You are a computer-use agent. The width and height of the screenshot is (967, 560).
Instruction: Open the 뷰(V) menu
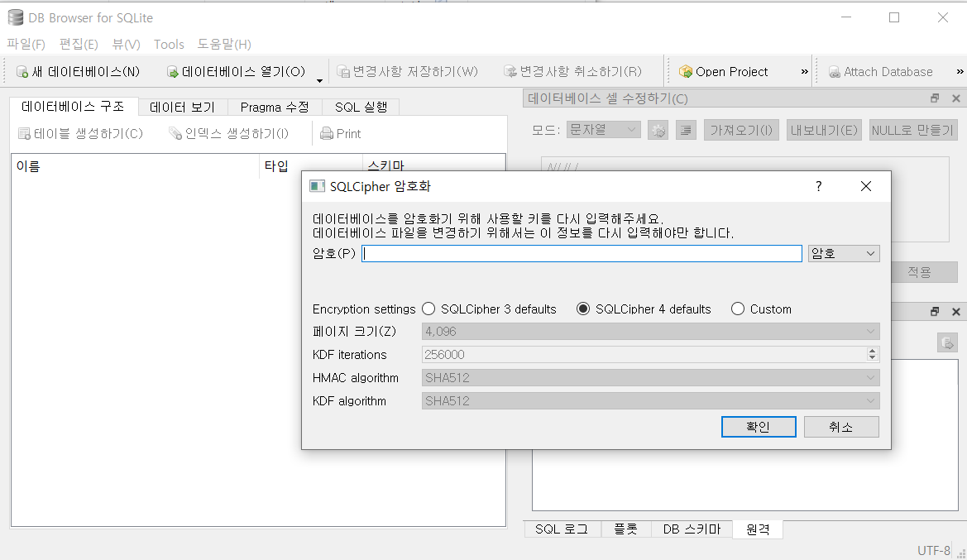coord(126,45)
